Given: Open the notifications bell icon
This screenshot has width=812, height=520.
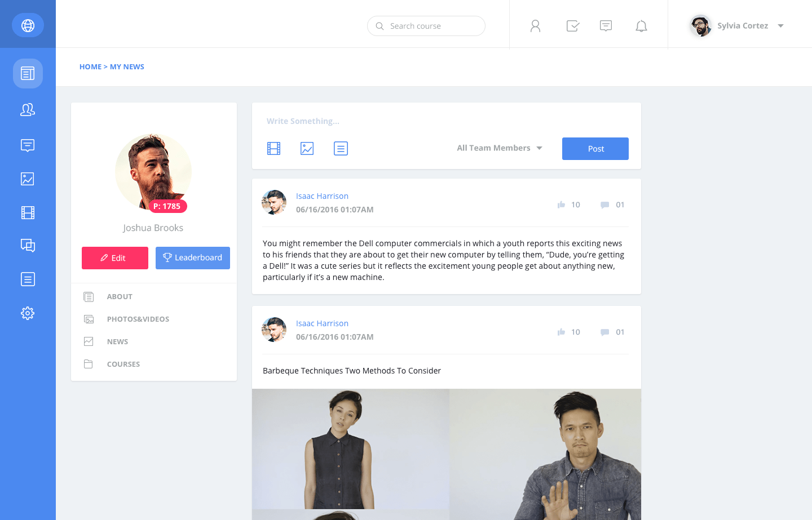Looking at the screenshot, I should click(x=641, y=26).
